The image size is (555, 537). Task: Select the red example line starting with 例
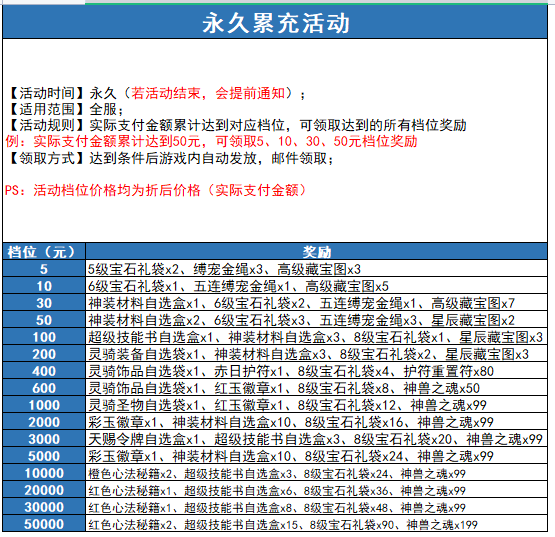[x=211, y=141]
